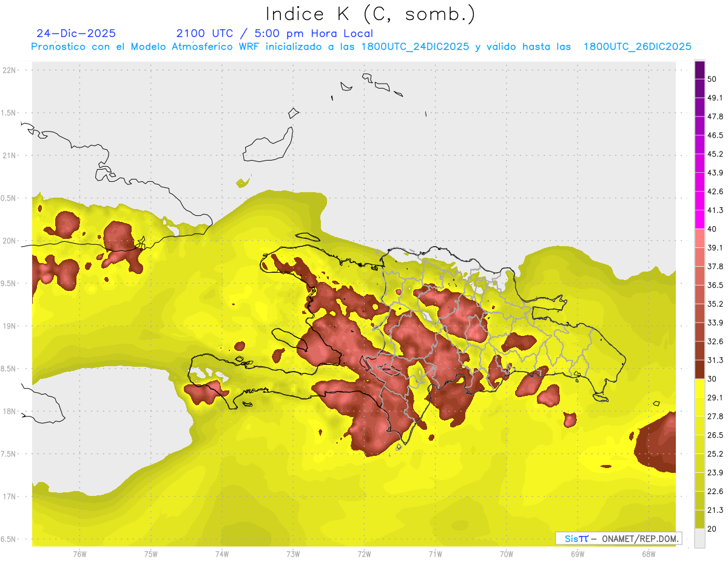Click the 21N latitude axis label
The width and height of the screenshot is (728, 562).
pyautogui.click(x=10, y=155)
